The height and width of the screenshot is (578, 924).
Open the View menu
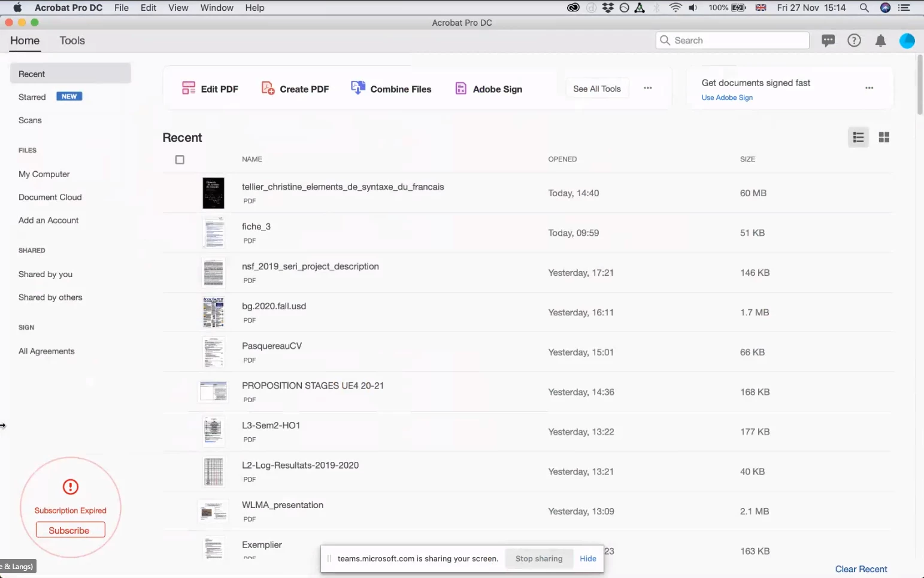point(178,8)
